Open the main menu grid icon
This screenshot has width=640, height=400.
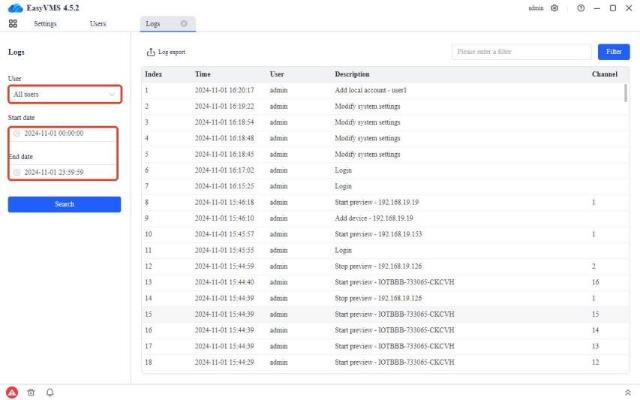click(x=13, y=23)
